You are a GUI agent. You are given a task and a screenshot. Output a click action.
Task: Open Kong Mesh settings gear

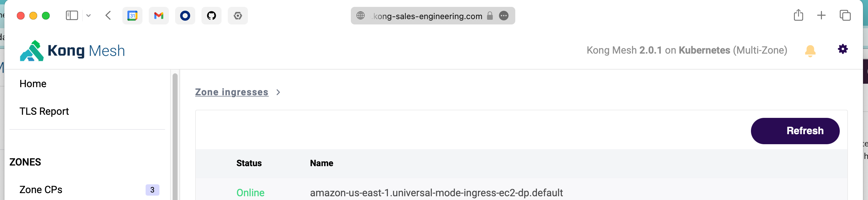pos(842,49)
